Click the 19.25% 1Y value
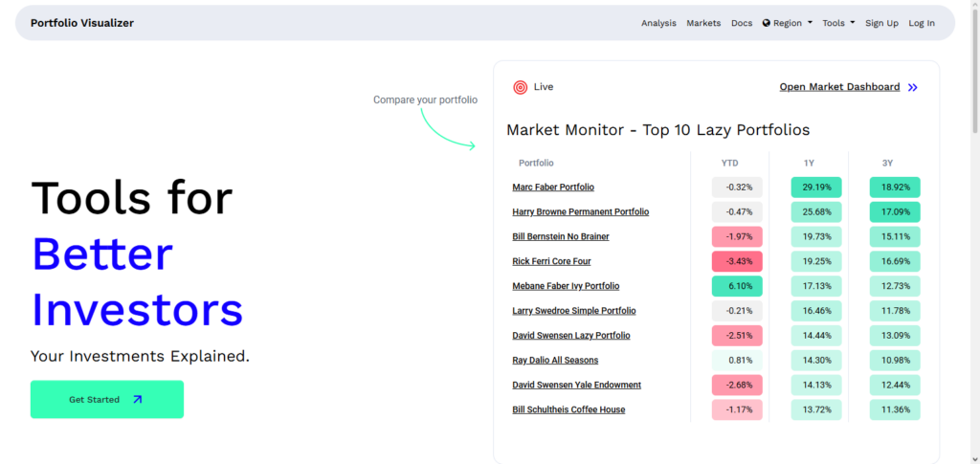 (816, 261)
